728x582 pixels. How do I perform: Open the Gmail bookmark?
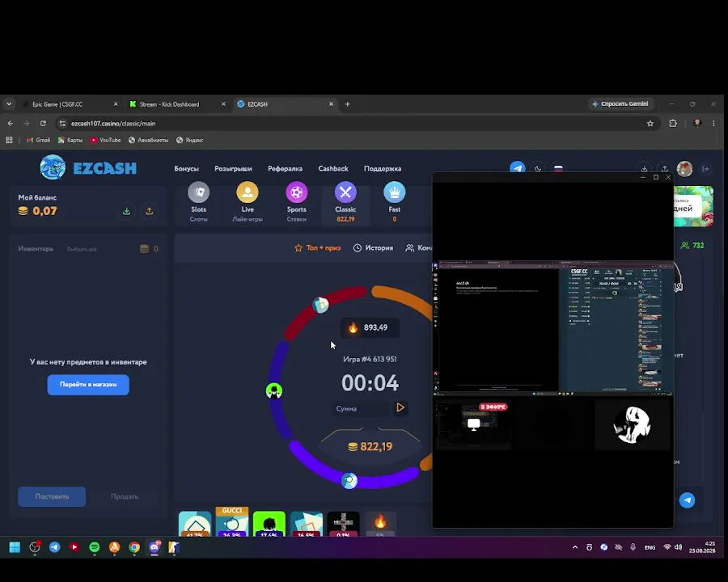[x=38, y=140]
